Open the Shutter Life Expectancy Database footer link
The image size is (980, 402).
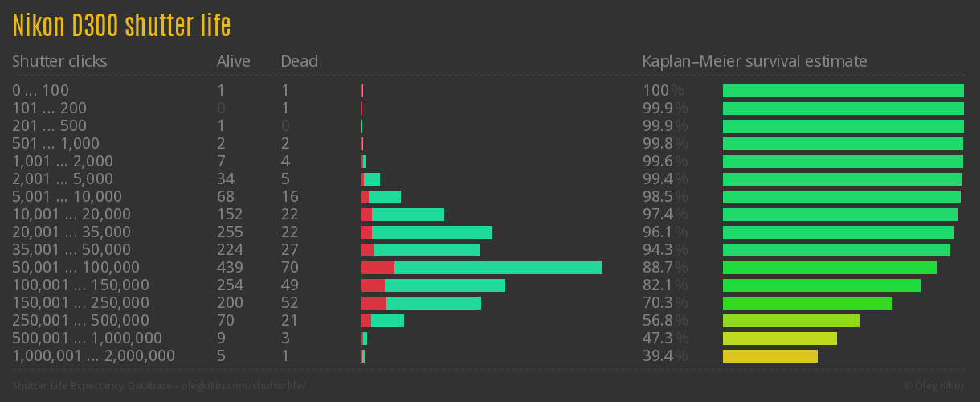(159, 386)
